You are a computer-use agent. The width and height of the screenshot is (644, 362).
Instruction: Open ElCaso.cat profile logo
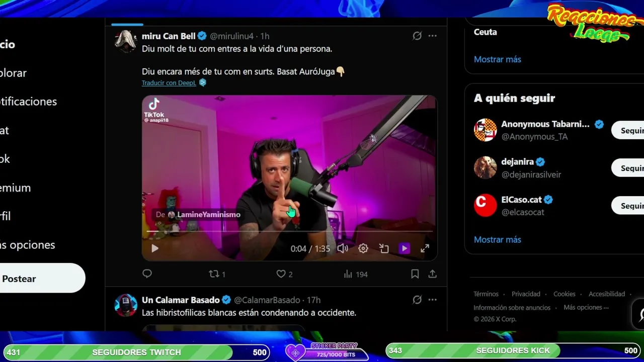click(486, 206)
